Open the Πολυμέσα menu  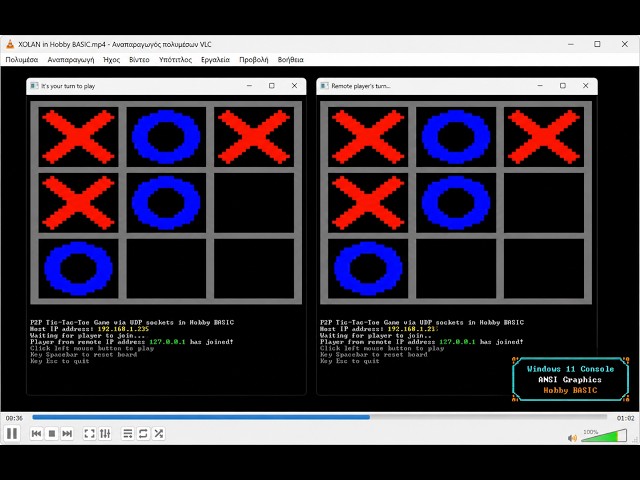pos(22,60)
